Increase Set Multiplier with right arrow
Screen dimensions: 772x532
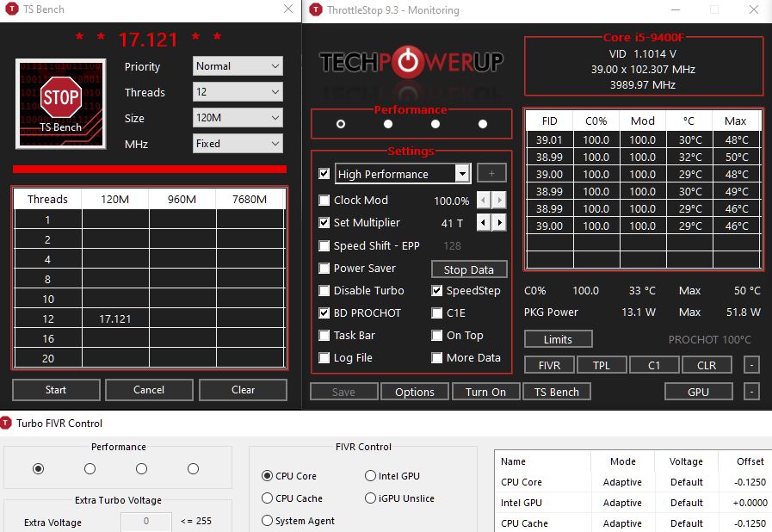click(499, 223)
